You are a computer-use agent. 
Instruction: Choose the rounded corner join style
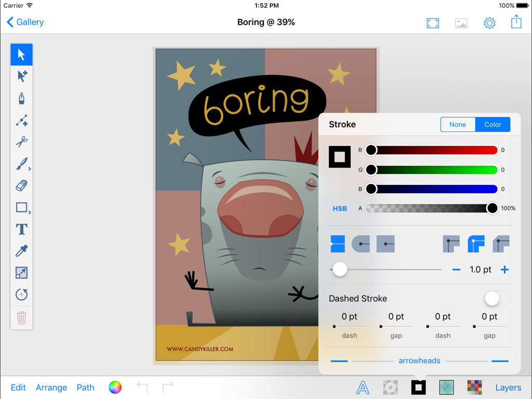[476, 244]
